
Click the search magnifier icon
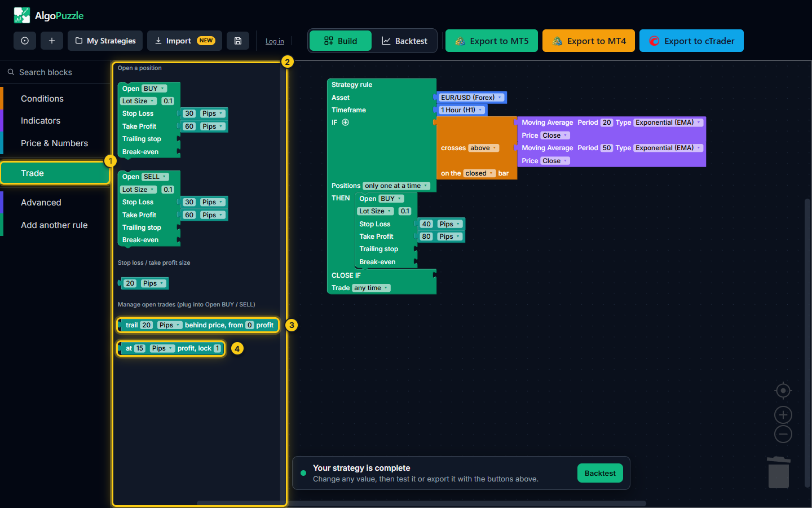(11, 72)
